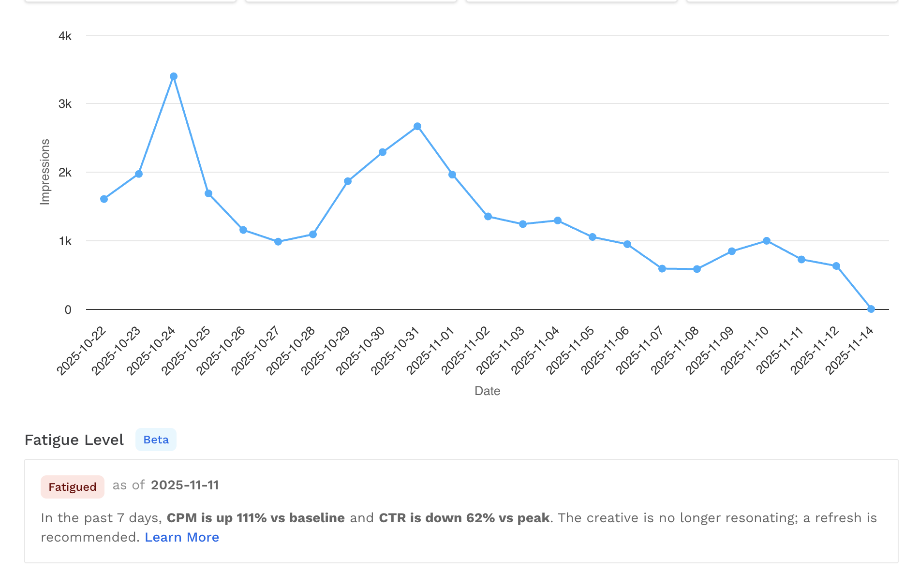Select the data point for 2025-11-07
The width and height of the screenshot is (919, 588).
[661, 268]
